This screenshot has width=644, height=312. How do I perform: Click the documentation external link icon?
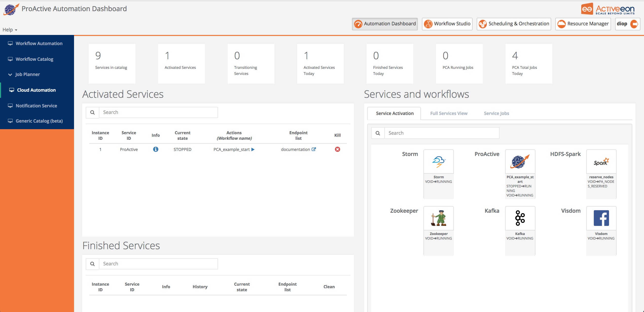coord(314,149)
